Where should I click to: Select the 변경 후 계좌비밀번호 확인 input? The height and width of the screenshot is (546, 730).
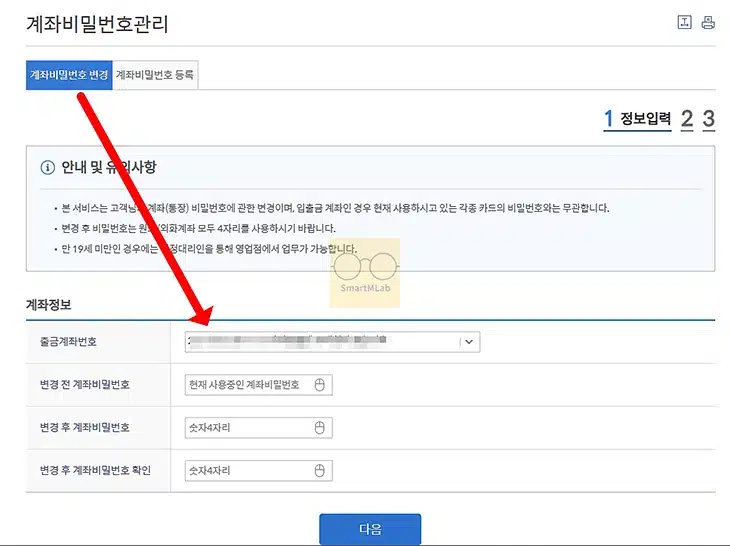(x=247, y=470)
